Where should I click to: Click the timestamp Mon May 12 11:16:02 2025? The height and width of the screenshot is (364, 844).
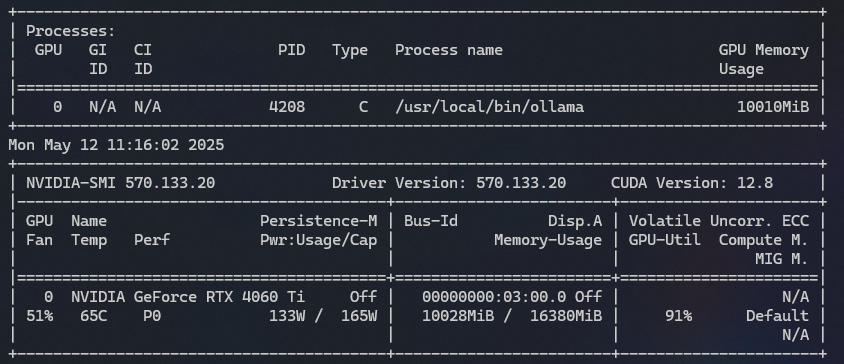(116, 145)
